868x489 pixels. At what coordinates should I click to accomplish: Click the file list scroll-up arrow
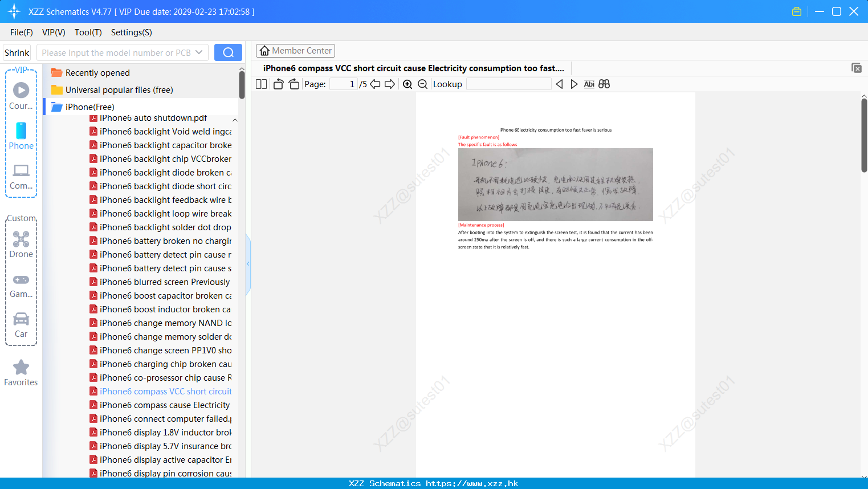point(235,120)
